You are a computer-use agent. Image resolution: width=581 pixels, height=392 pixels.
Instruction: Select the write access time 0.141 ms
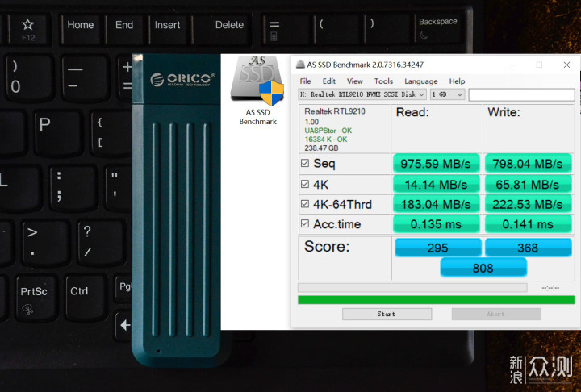point(528,224)
